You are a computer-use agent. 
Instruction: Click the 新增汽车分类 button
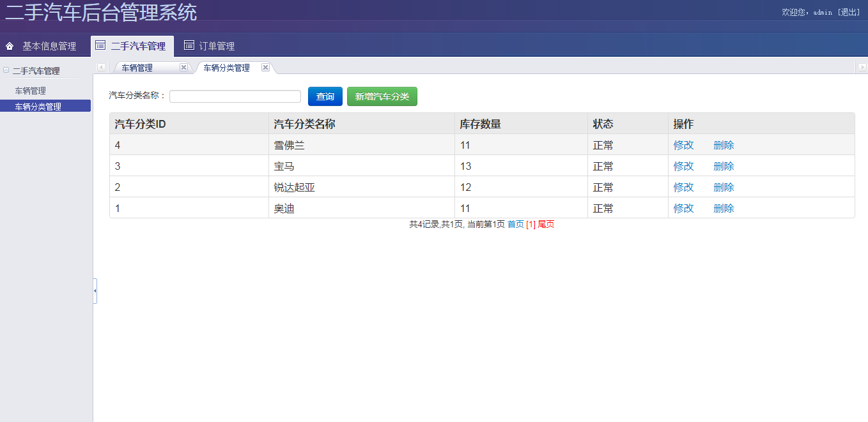(382, 96)
